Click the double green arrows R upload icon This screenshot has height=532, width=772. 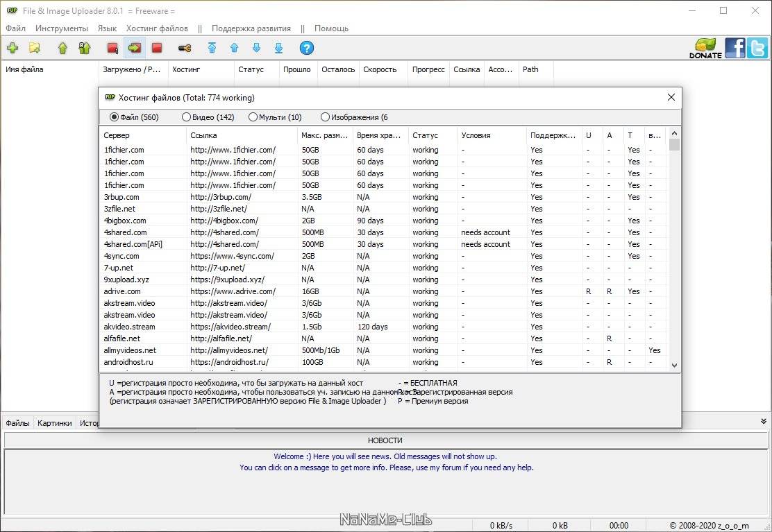coord(85,48)
